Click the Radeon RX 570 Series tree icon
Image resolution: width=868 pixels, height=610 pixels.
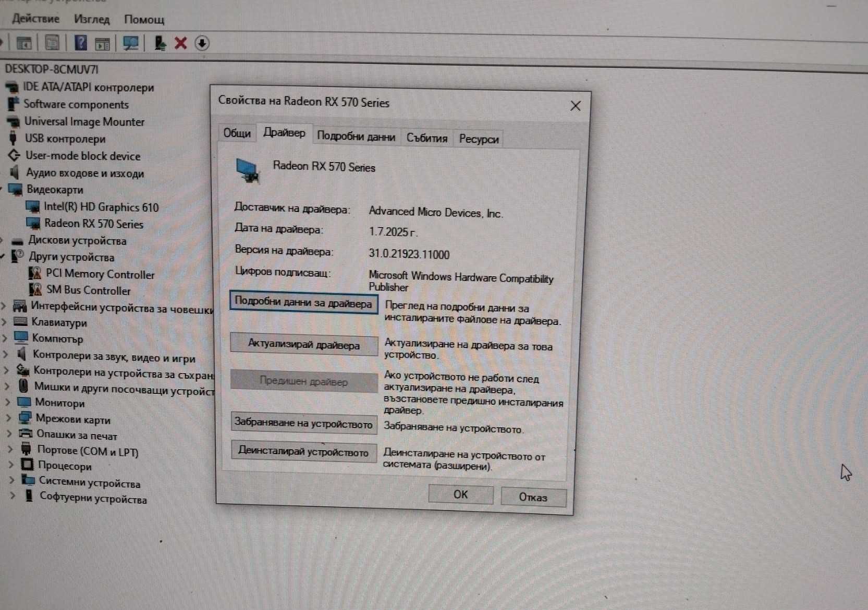tap(33, 223)
